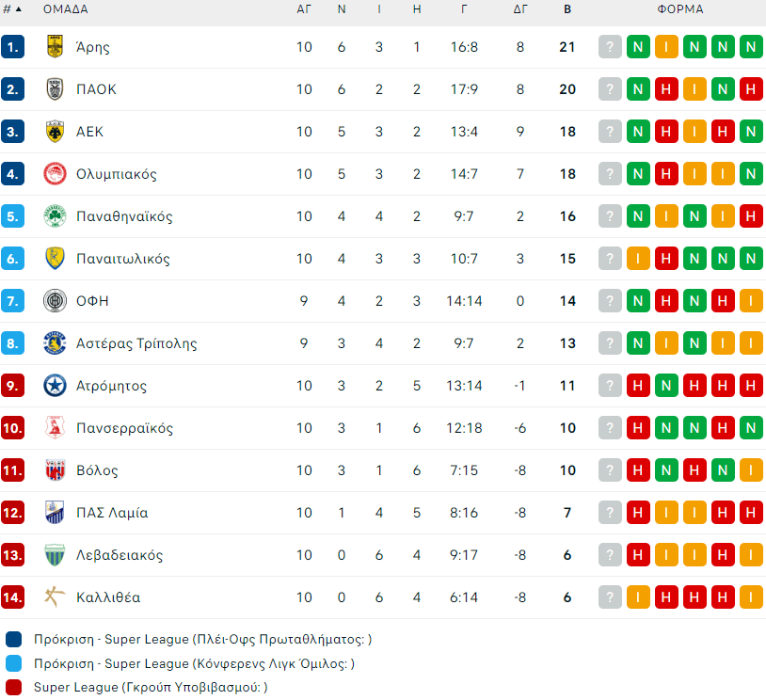Sort standings by Β points header

tap(567, 9)
